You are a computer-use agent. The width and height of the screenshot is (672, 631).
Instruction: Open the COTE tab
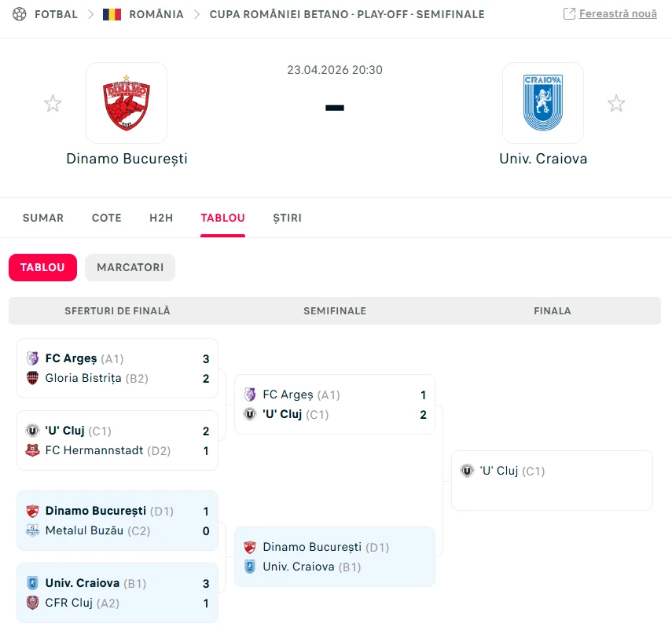[x=107, y=218]
